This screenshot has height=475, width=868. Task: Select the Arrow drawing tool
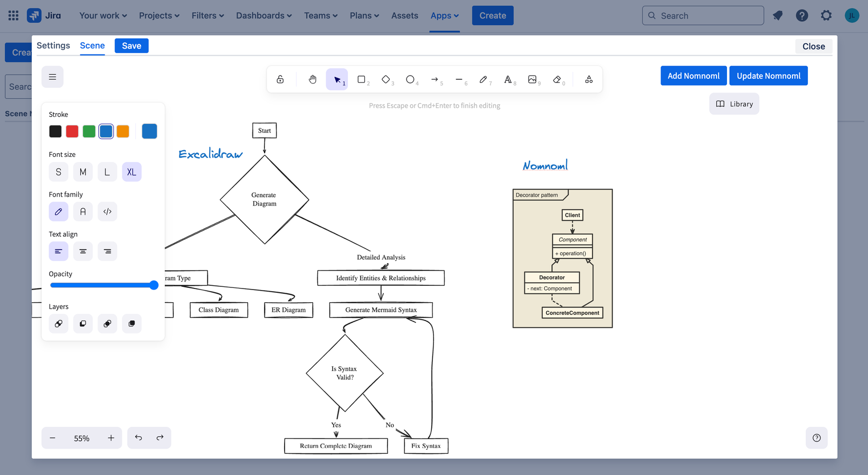(x=435, y=79)
